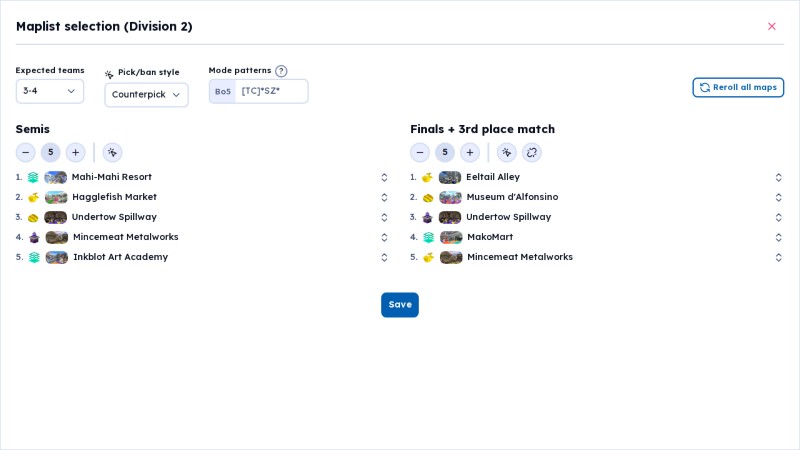This screenshot has width=800, height=450.
Task: Click Finals Mincemeat Metalworks stage thumbnail
Action: pos(451,257)
